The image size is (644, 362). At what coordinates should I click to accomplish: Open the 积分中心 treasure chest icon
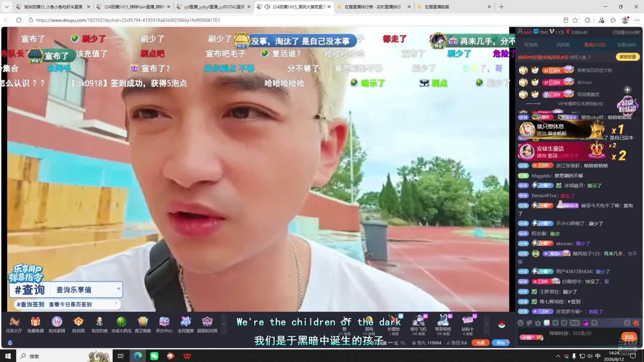point(164,324)
